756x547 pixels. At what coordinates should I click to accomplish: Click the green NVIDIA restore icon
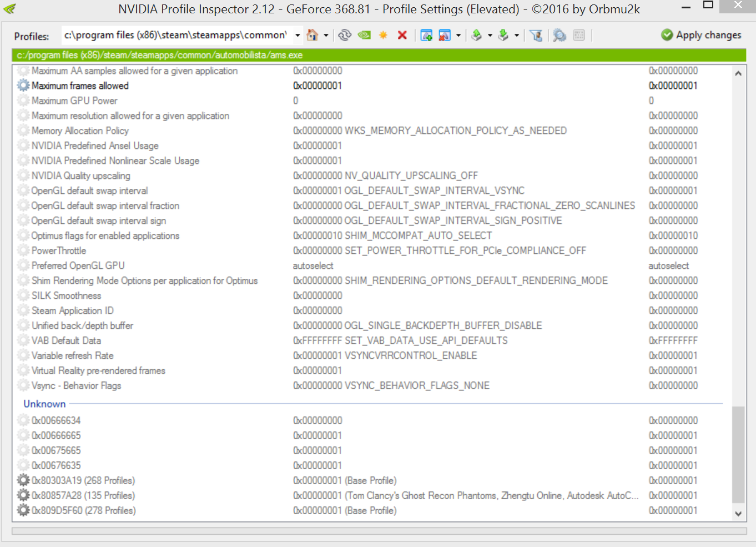pyautogui.click(x=364, y=35)
